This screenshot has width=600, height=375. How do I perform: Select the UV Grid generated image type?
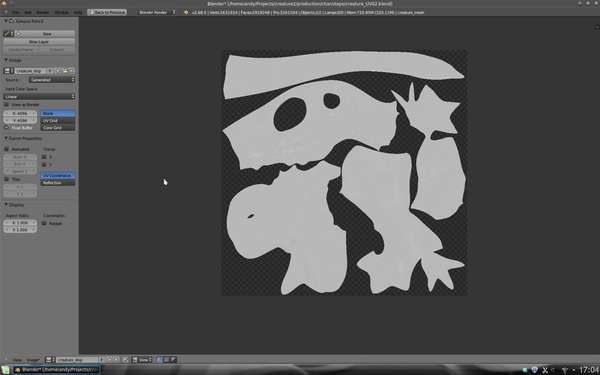click(58, 121)
